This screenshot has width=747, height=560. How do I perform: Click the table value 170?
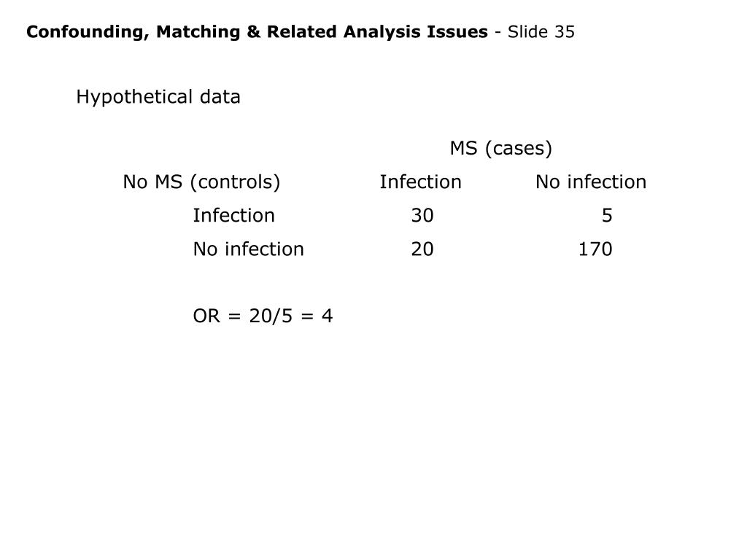(595, 249)
